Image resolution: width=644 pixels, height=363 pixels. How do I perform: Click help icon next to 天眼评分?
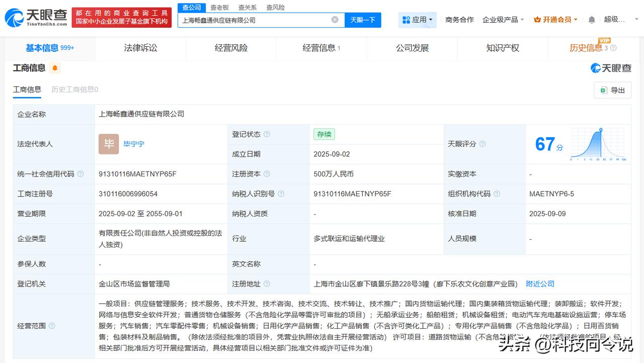coord(482,144)
